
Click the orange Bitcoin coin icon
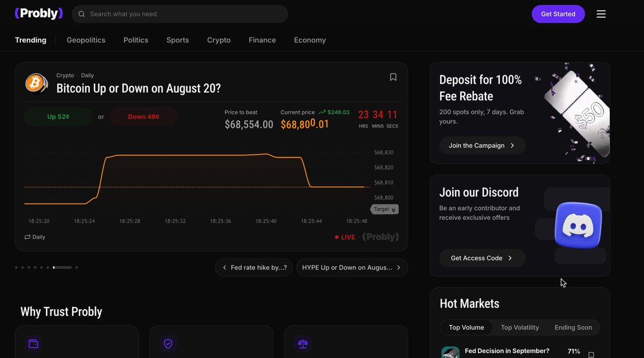click(36, 83)
